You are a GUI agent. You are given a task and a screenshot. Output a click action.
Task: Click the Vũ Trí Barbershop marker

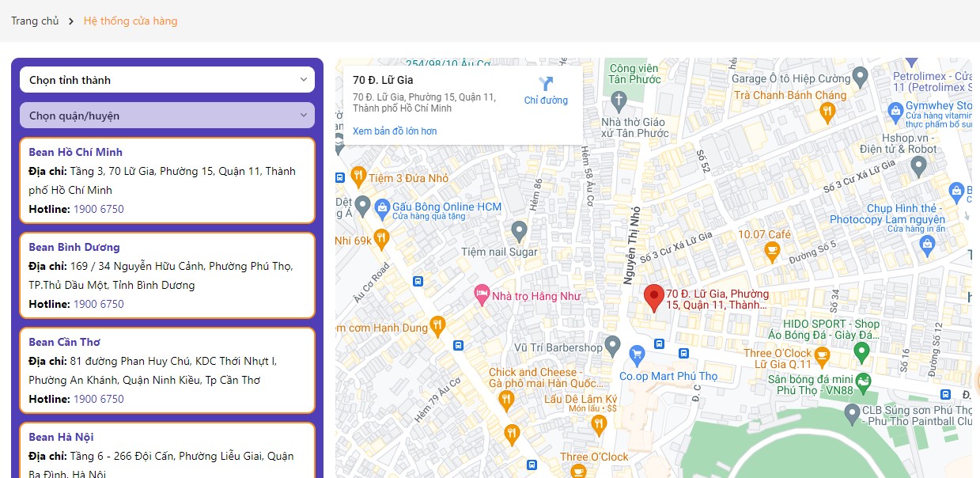[x=613, y=345]
